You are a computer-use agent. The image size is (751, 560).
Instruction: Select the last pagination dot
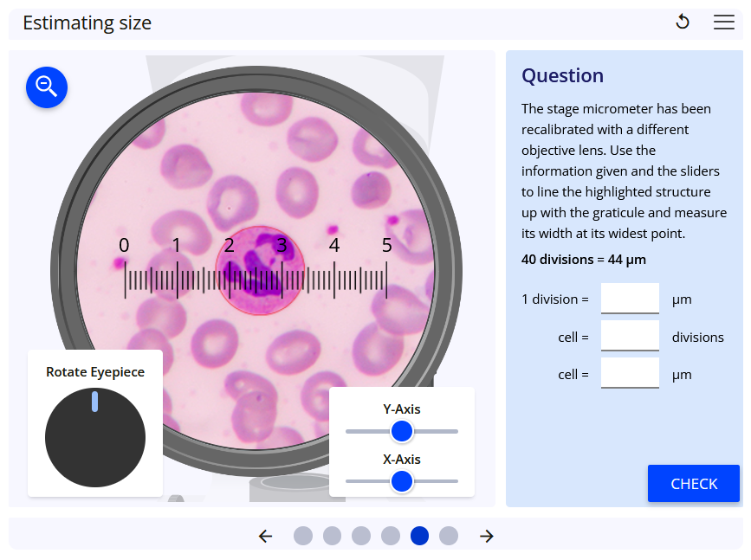[x=449, y=536]
